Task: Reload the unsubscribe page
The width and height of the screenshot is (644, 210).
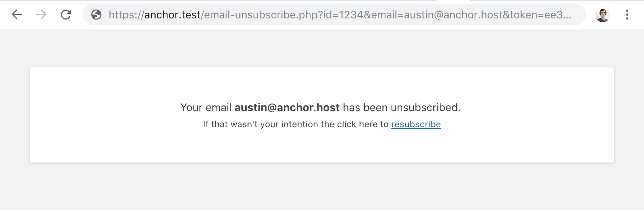Action: click(66, 15)
